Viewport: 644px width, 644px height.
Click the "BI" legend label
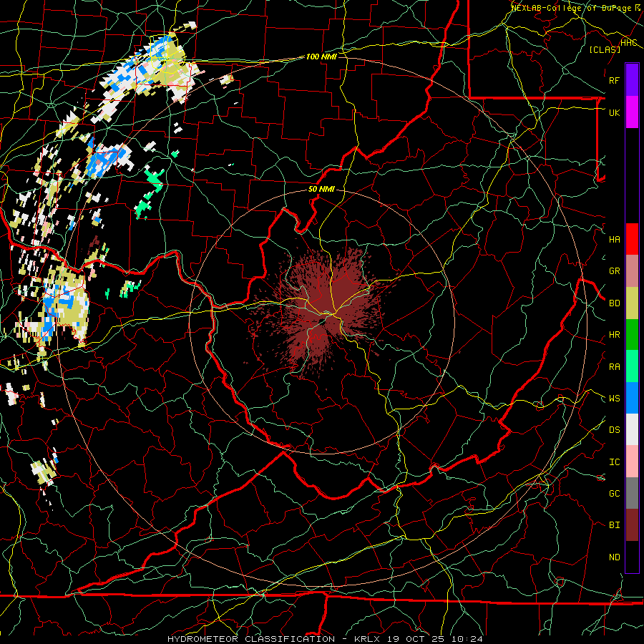coord(614,525)
